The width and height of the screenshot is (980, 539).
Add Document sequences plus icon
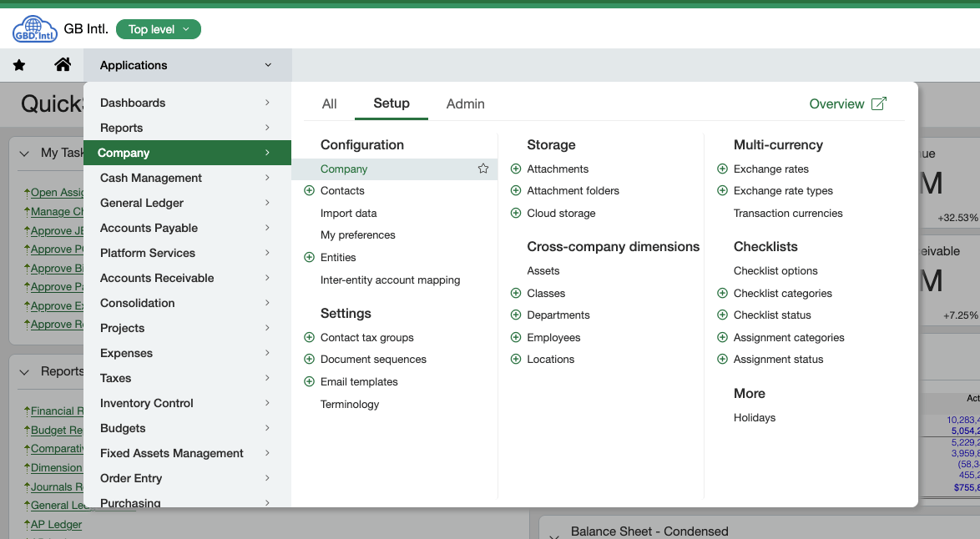point(310,359)
